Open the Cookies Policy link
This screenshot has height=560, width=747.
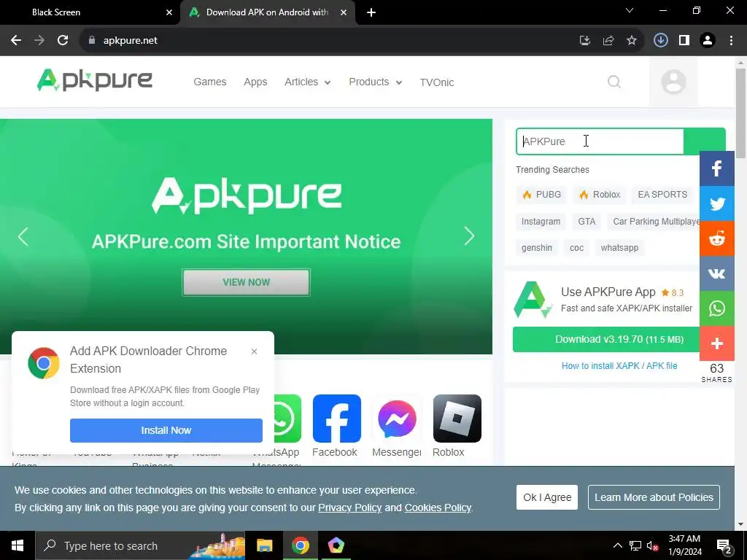(x=438, y=507)
